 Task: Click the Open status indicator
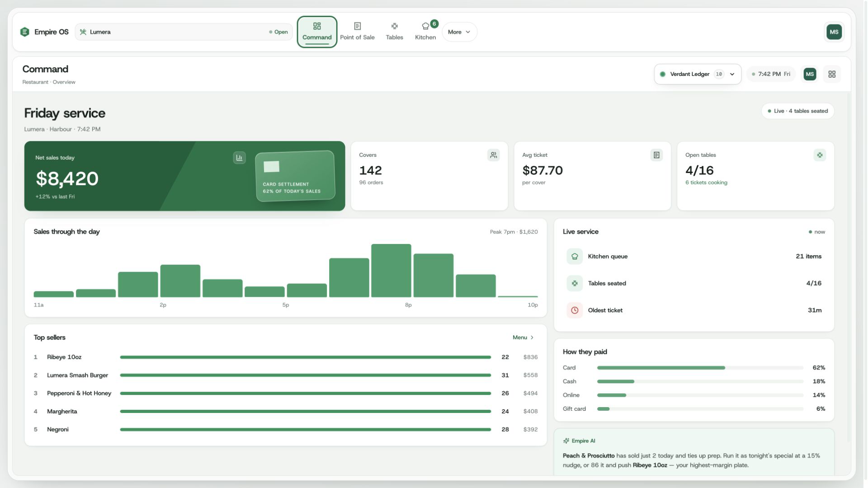[278, 32]
